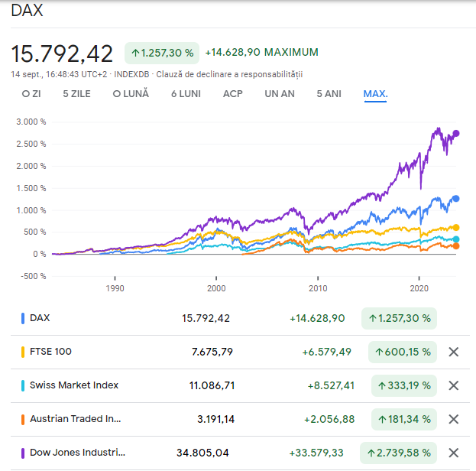Click the 2020 x-axis label
476x471 pixels.
(419, 288)
